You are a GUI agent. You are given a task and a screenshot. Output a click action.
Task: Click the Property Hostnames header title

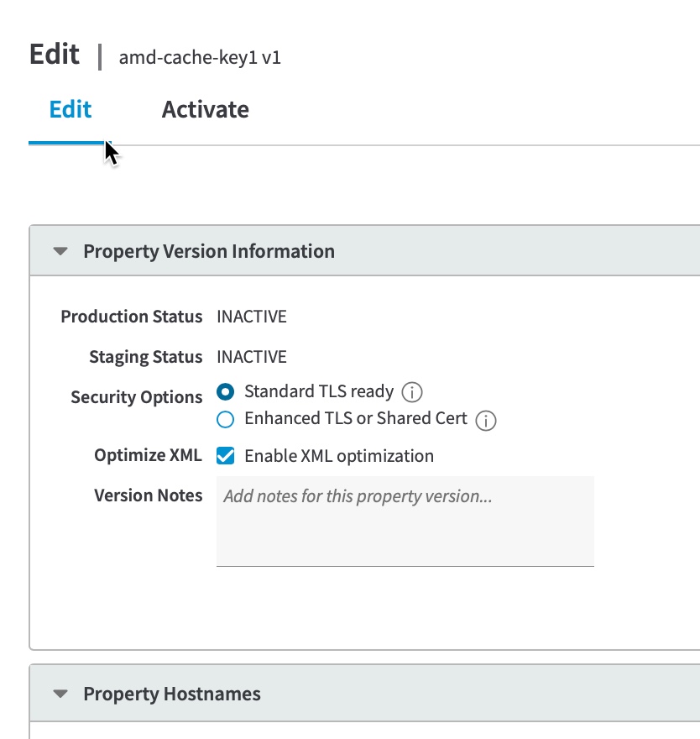pos(171,694)
